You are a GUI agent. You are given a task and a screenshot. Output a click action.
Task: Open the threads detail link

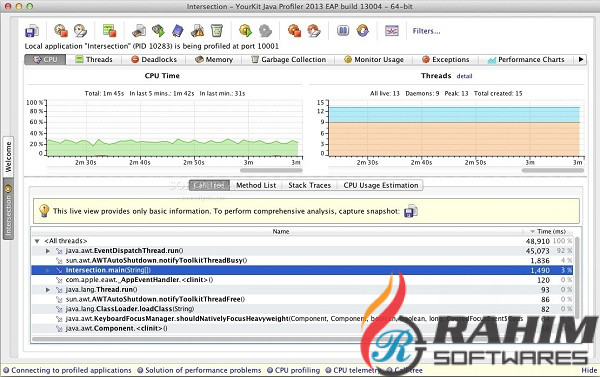coord(464,76)
